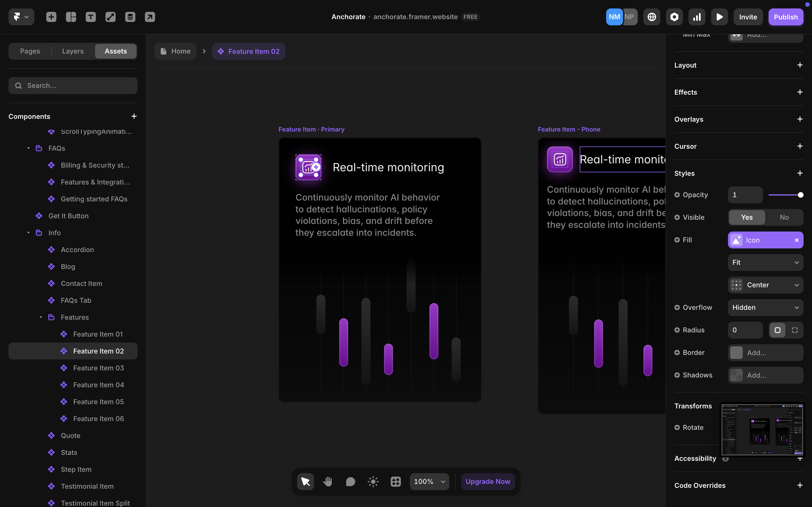
Task: Collapse the FAQs folder
Action: (28, 148)
